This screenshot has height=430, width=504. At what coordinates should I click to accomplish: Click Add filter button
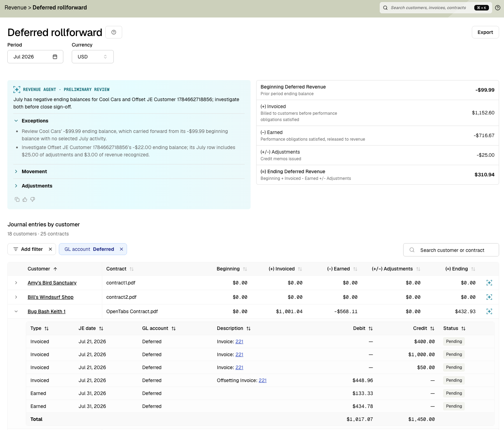(x=28, y=249)
